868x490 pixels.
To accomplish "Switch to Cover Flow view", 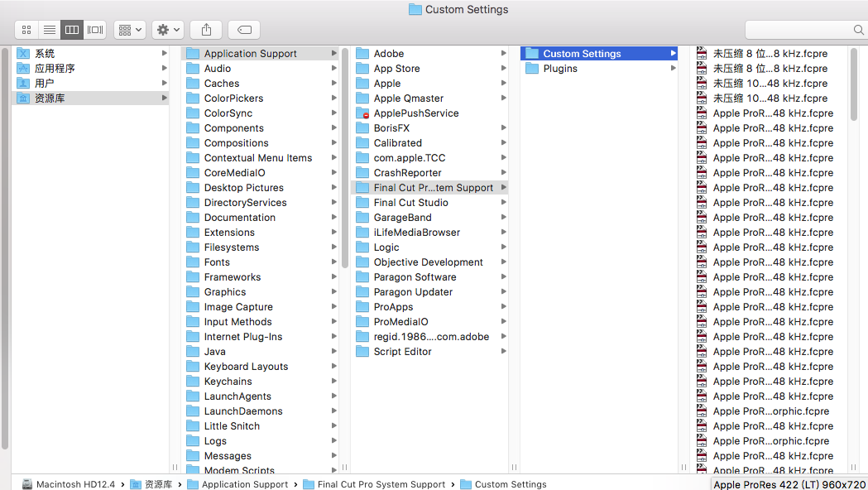I will coord(94,30).
